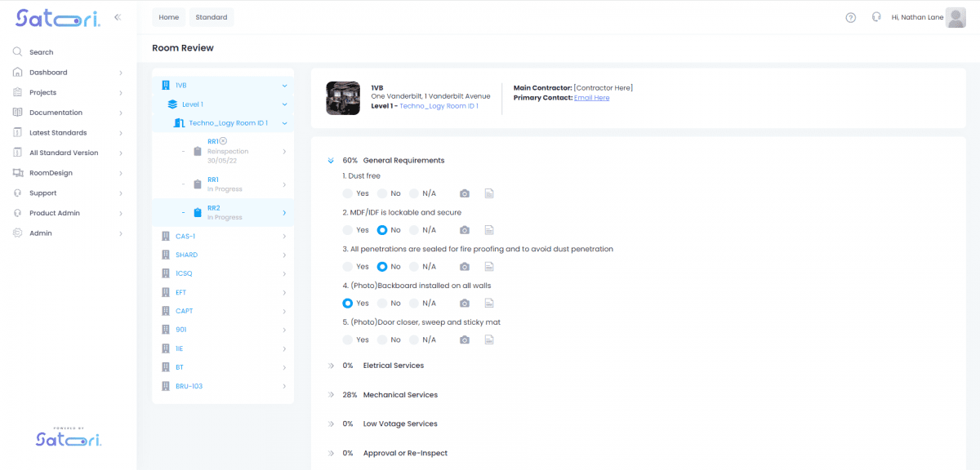Select Yes for Dust free
Image resolution: width=980 pixels, height=470 pixels.
point(348,193)
